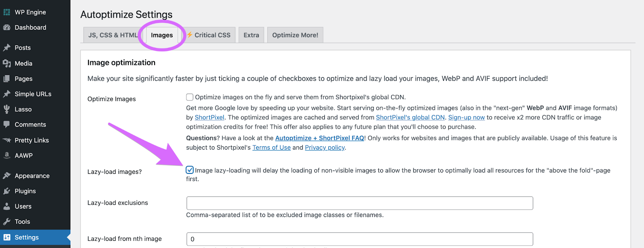644x248 pixels.
Task: Click the Users person icon
Action: 7,206
